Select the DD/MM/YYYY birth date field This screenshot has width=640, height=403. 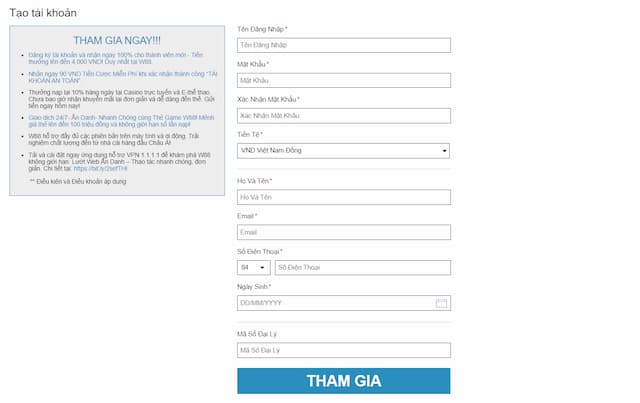(335, 303)
